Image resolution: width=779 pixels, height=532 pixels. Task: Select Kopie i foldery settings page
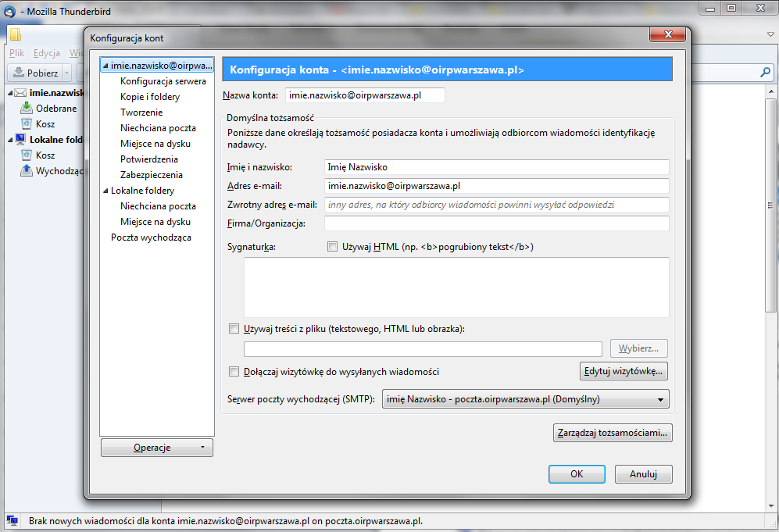click(150, 97)
